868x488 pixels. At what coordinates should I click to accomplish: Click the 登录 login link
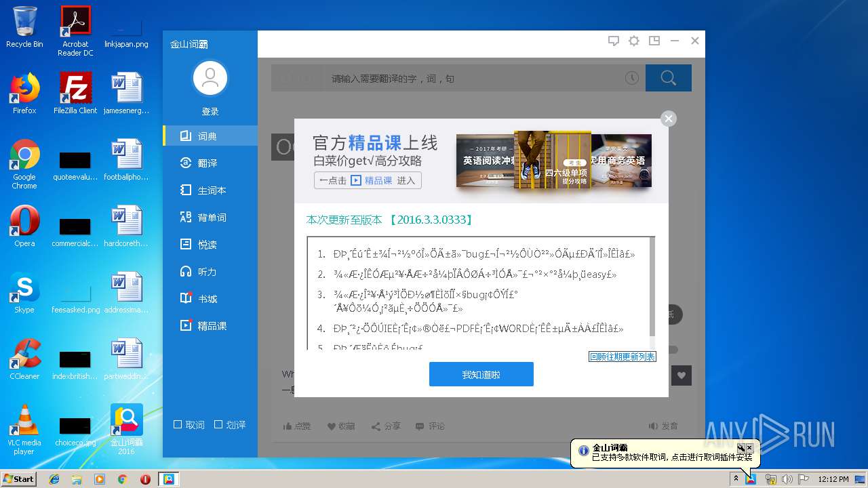coord(210,112)
